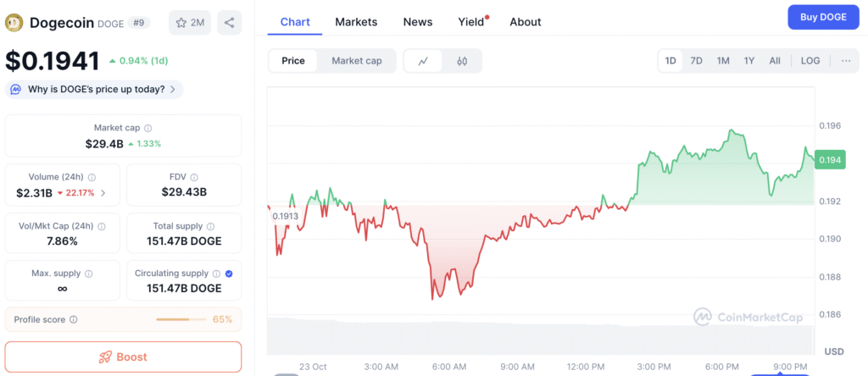Expand Volume (24h) details chevron
The image size is (868, 376).
pos(103,193)
